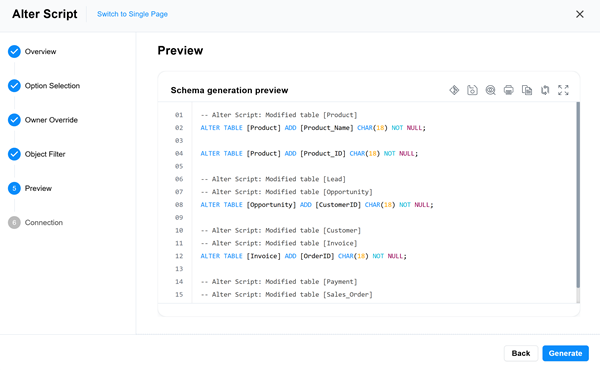Select the Preview step label
The width and height of the screenshot is (600, 370).
click(38, 188)
